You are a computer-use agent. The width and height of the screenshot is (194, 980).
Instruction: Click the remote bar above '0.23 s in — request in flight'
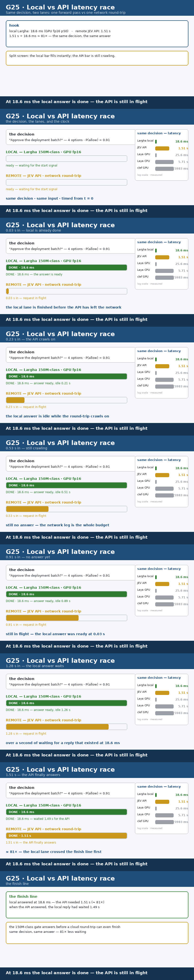coord(66,400)
